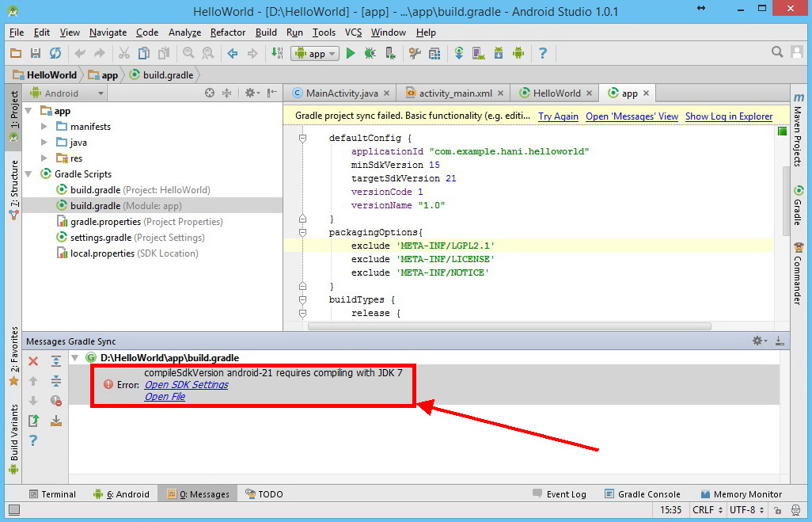
Task: Expand the res folder
Action: pyautogui.click(x=44, y=158)
